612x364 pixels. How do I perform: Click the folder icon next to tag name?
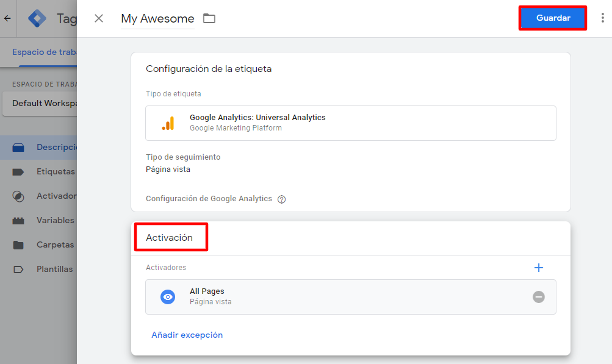pyautogui.click(x=209, y=18)
